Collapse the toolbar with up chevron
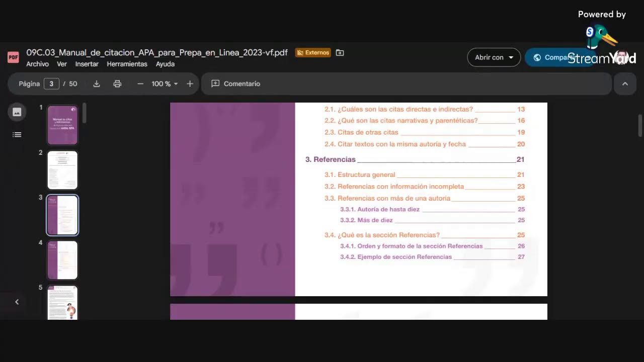 [x=625, y=84]
